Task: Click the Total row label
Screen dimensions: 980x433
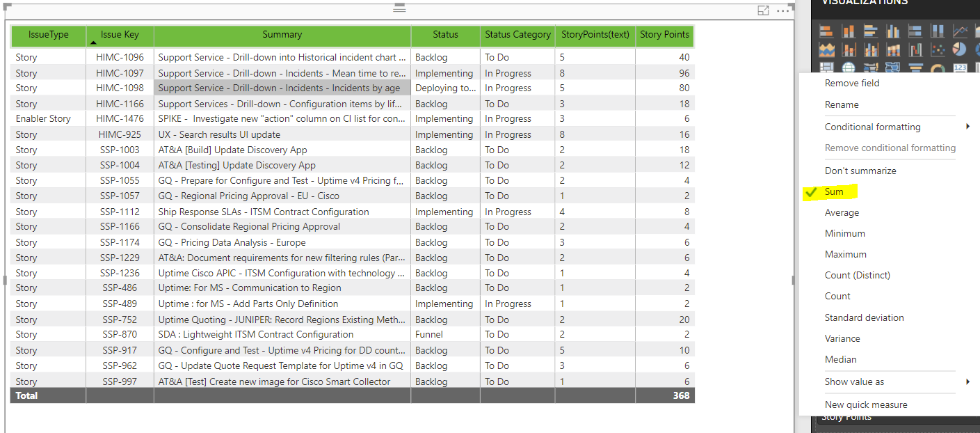Action: [x=26, y=395]
